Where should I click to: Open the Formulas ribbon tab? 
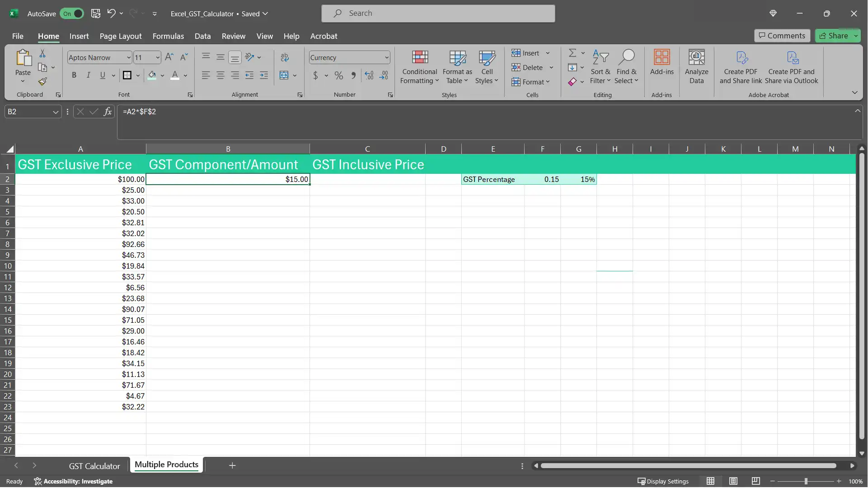click(168, 36)
